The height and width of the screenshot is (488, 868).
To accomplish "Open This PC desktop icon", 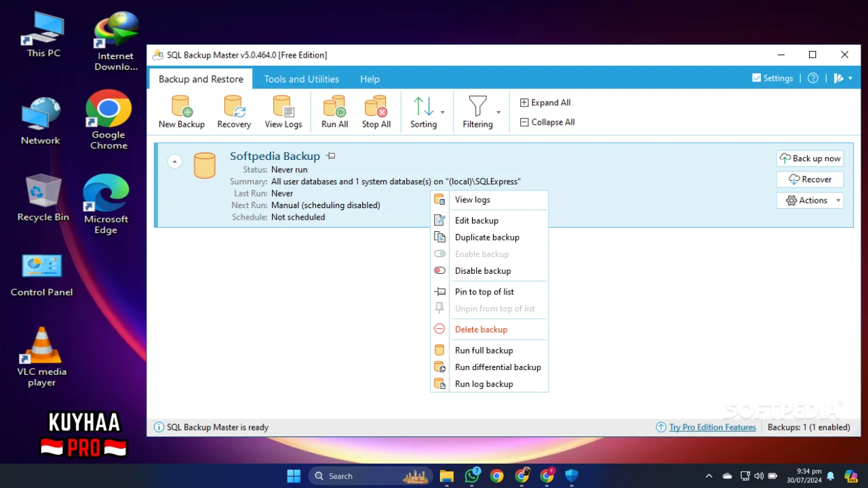I will [x=43, y=35].
